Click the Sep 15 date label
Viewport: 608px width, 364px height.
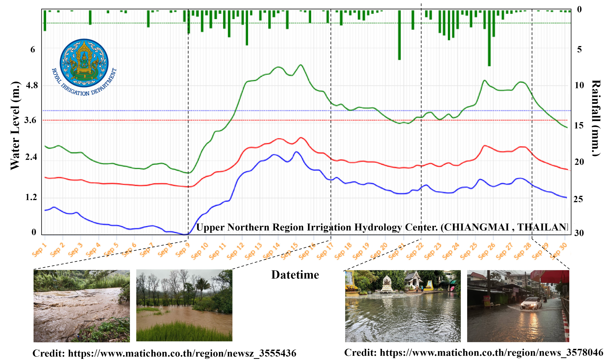(x=289, y=251)
